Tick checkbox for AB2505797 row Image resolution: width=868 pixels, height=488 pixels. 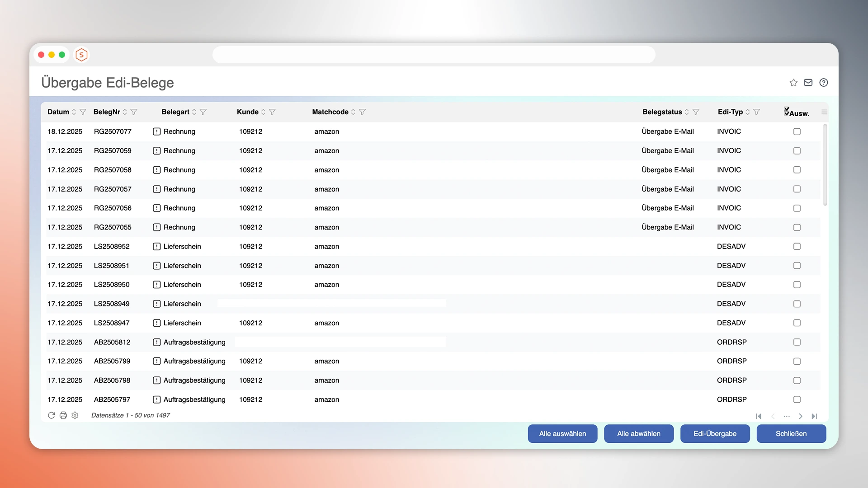(797, 399)
